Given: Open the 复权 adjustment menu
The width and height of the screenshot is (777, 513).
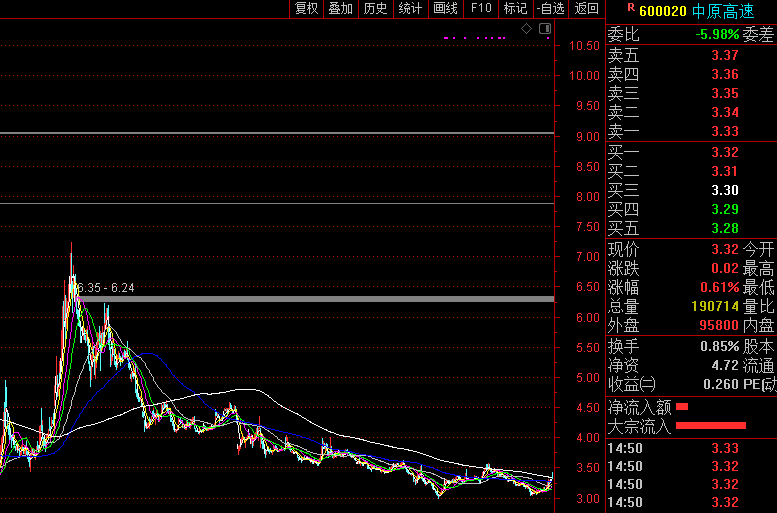Looking at the screenshot, I should (x=306, y=8).
